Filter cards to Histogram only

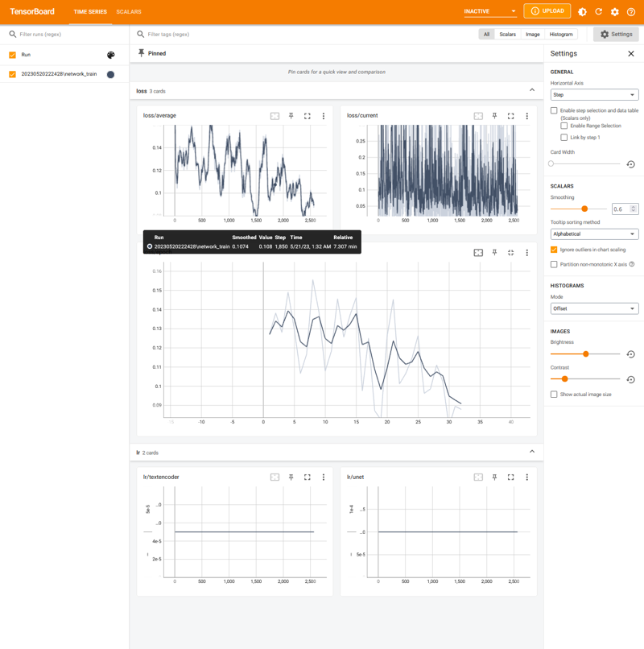coord(561,35)
